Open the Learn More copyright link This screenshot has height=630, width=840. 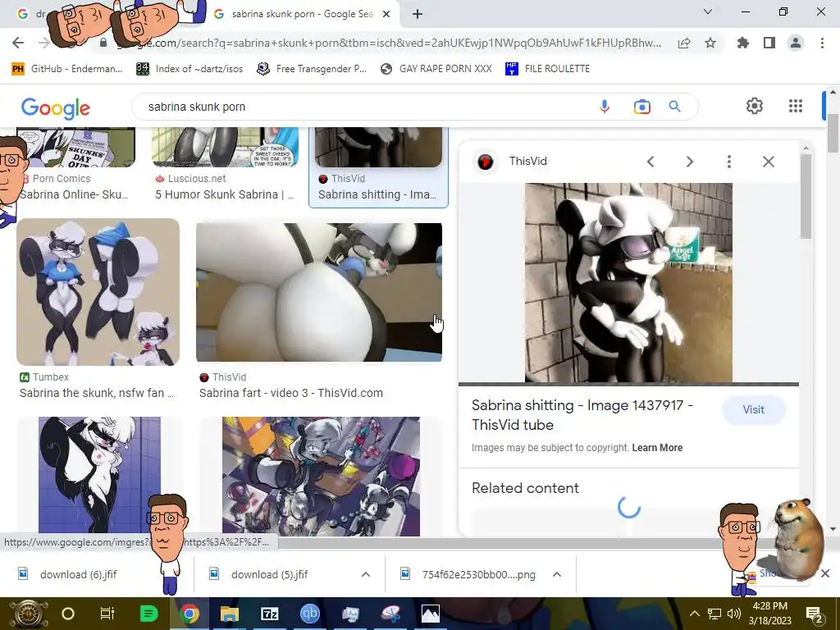(657, 448)
